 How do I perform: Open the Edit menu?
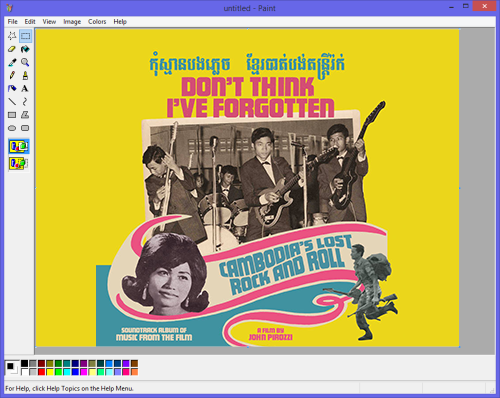[x=30, y=22]
